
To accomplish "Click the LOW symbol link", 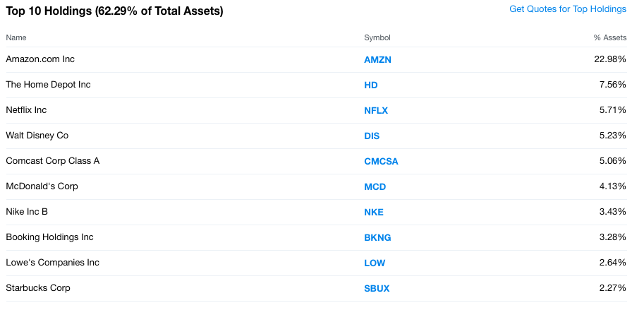I will pos(375,263).
